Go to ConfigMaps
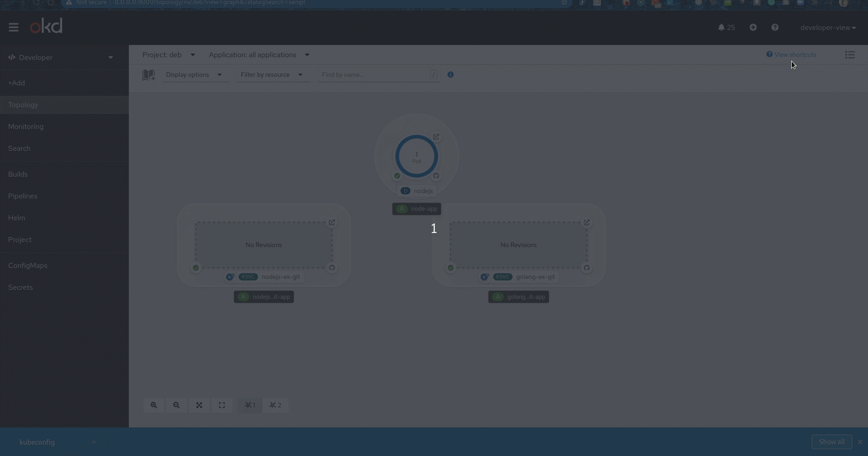The image size is (868, 456). [64, 266]
